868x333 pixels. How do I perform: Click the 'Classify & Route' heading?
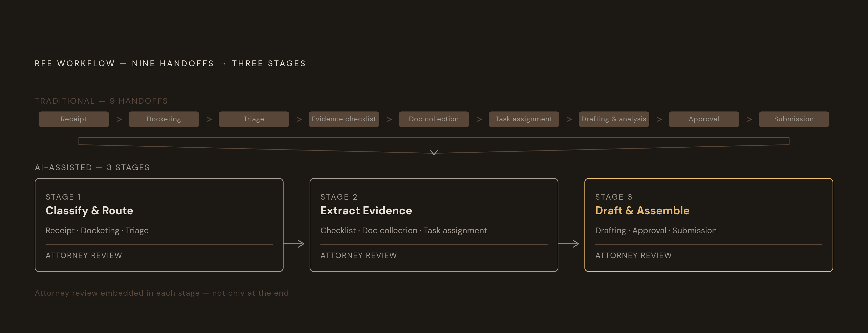point(89,211)
